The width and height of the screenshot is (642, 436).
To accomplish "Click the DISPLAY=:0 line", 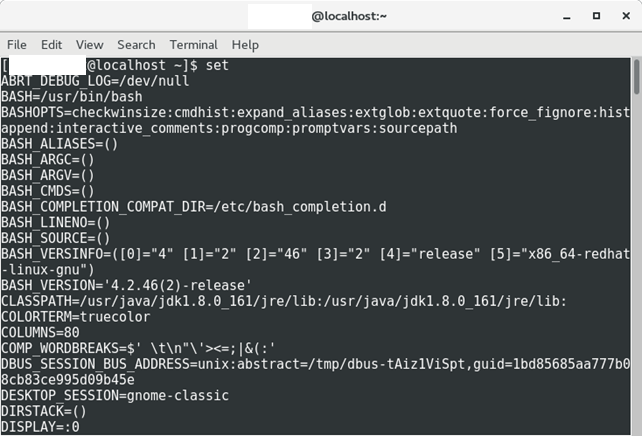I will (41, 427).
